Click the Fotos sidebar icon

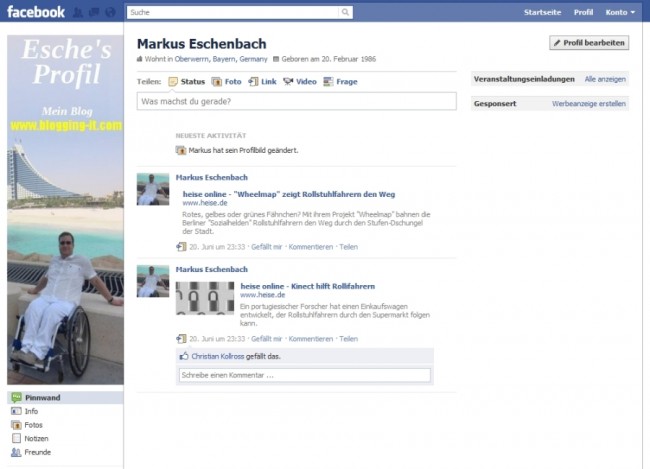coord(16,425)
